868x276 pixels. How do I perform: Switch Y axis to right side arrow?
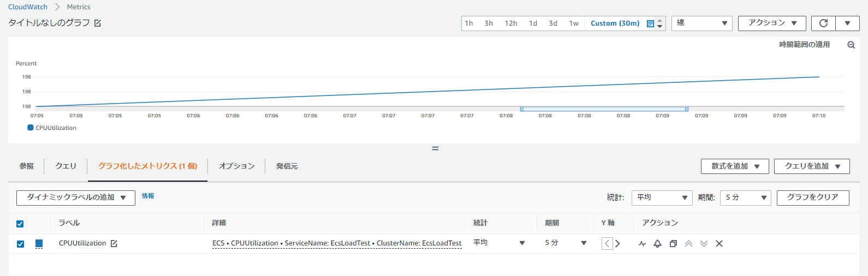[x=617, y=244]
